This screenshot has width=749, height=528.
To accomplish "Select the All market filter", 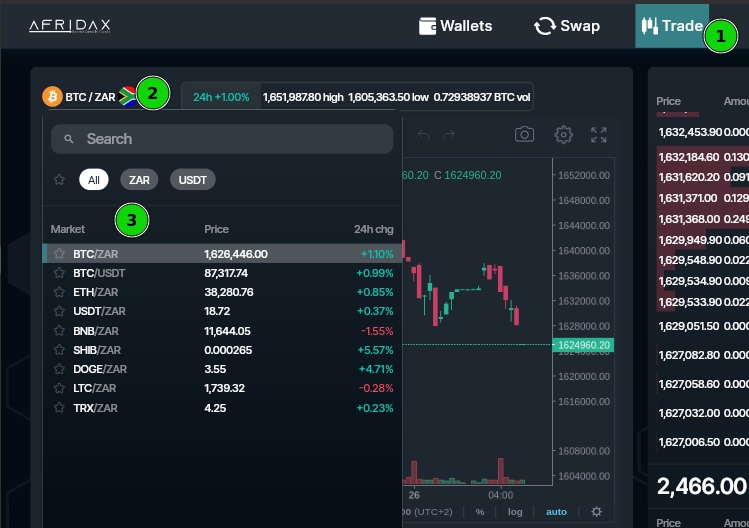I will [94, 180].
